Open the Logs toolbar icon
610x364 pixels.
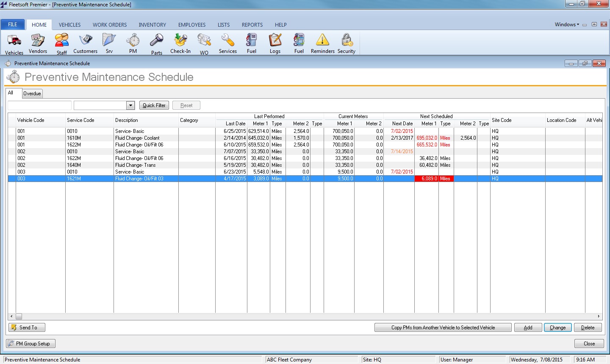coord(275,44)
